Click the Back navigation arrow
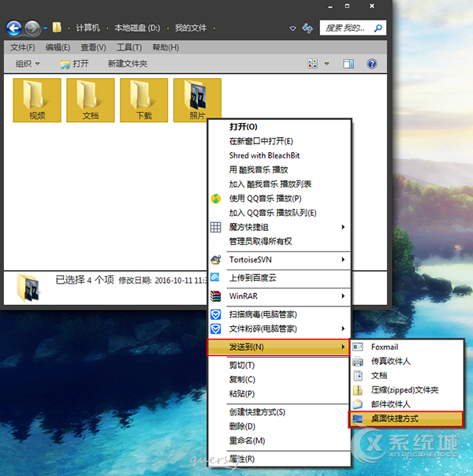 14,28
